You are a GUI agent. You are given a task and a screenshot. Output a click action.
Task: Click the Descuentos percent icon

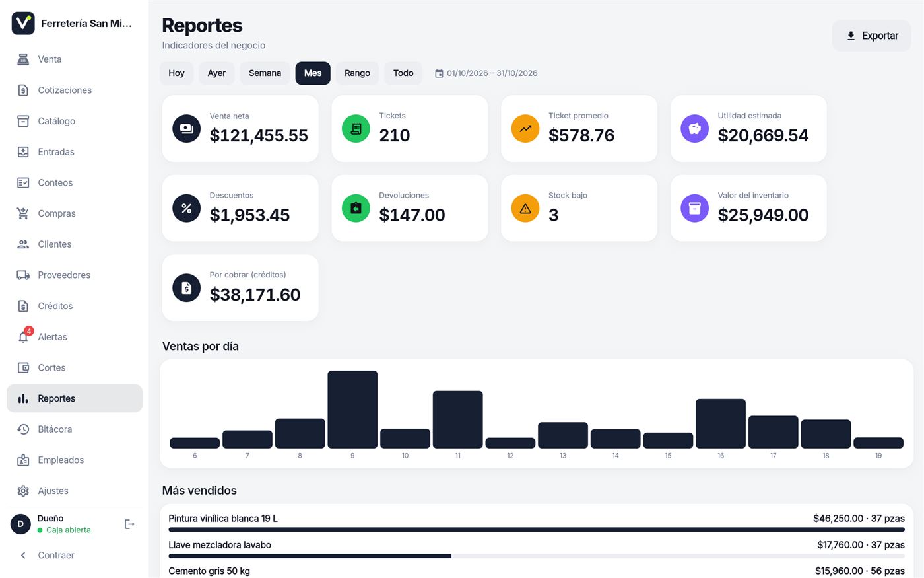click(x=186, y=208)
